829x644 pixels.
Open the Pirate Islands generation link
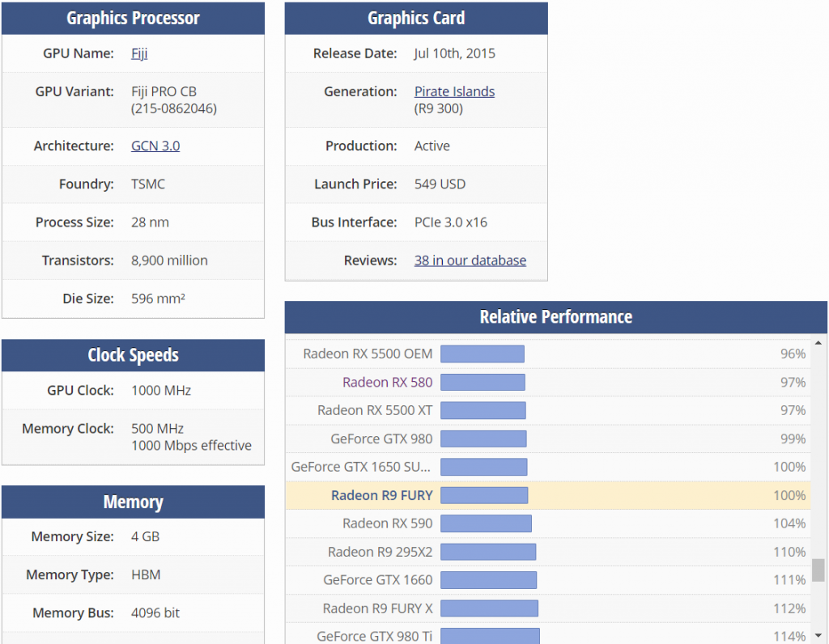[x=454, y=92]
